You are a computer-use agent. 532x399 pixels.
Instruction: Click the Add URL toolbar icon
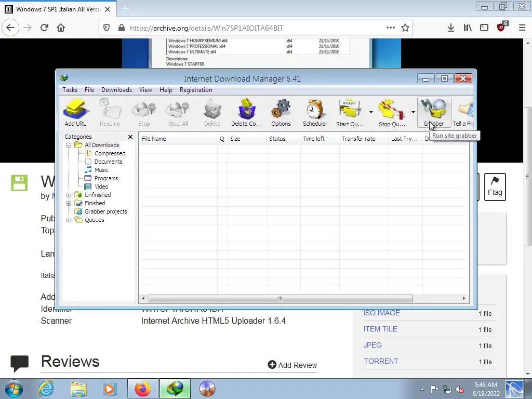click(75, 112)
